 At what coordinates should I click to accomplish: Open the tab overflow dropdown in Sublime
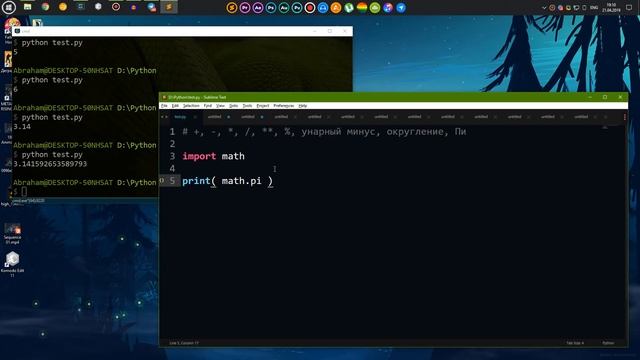click(x=624, y=117)
